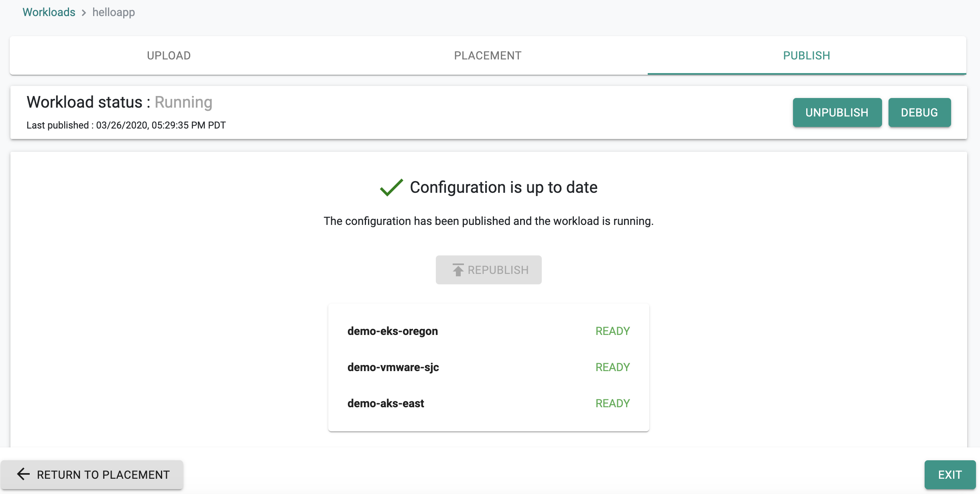Select the PUBLISH tab
The width and height of the screenshot is (980, 494).
(807, 55)
